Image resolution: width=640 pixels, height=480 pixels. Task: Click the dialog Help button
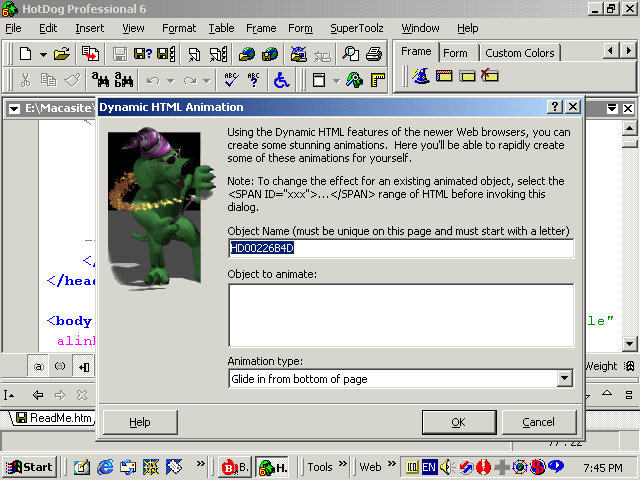click(x=140, y=422)
